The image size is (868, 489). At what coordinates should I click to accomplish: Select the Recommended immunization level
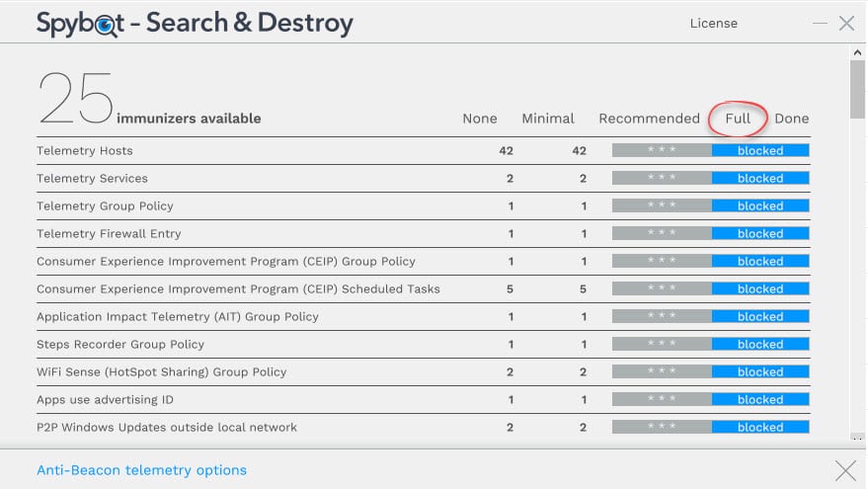(649, 119)
